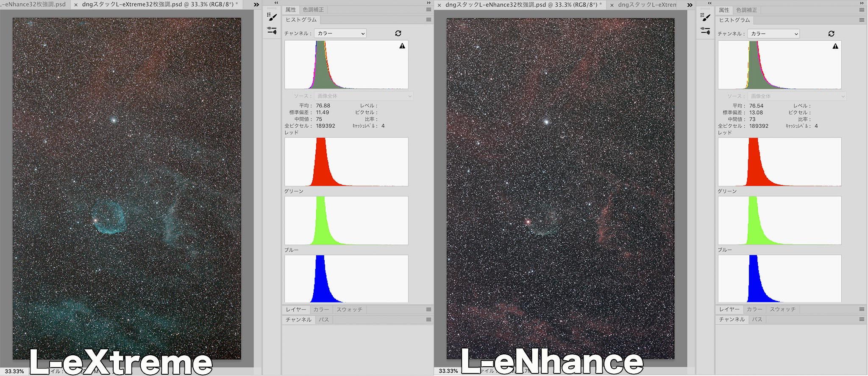The width and height of the screenshot is (868, 376).
Task: Close the dngスタックL-eXtreme32枚強調.psd tab
Action: [76, 5]
